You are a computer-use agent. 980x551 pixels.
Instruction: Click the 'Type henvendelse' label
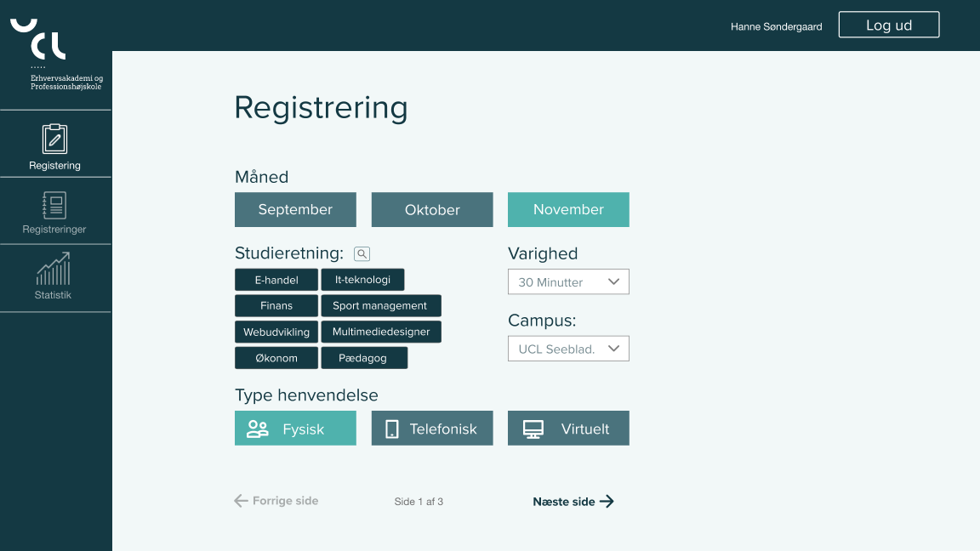[306, 395]
